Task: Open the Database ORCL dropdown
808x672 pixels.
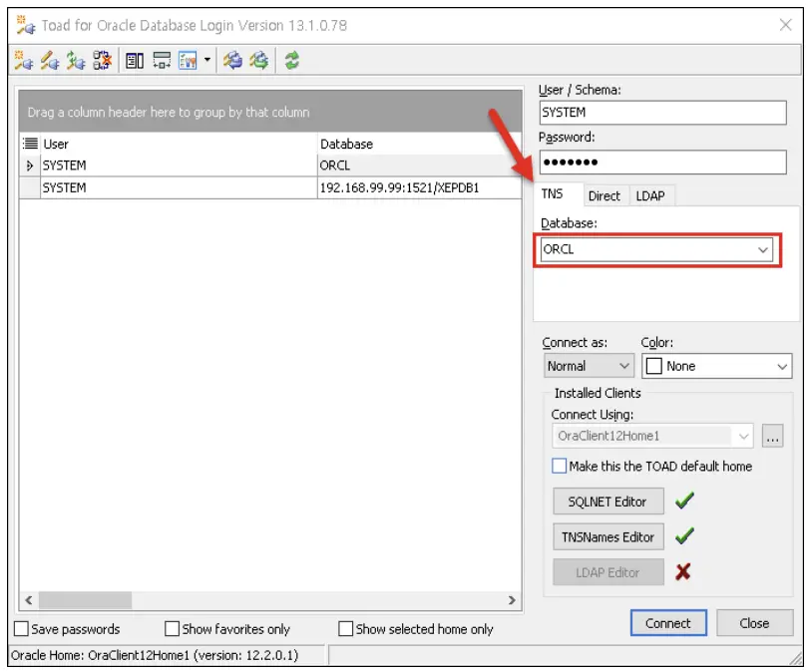Action: (x=763, y=250)
